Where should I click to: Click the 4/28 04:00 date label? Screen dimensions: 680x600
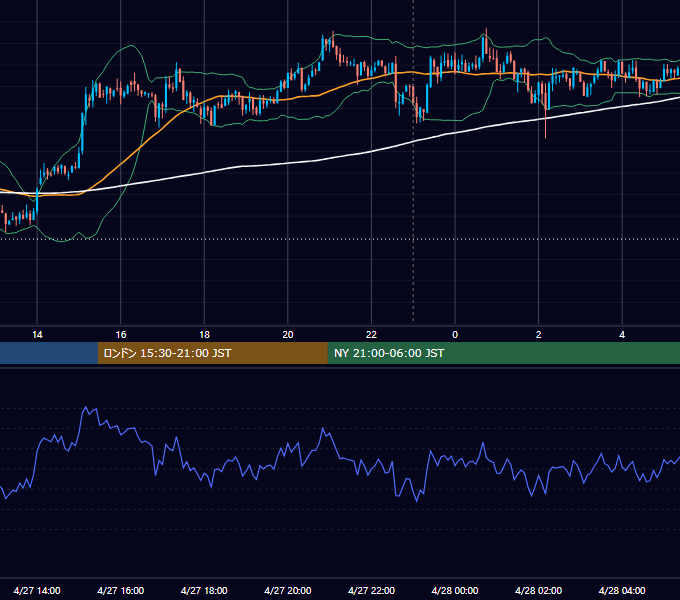pyautogui.click(x=622, y=590)
